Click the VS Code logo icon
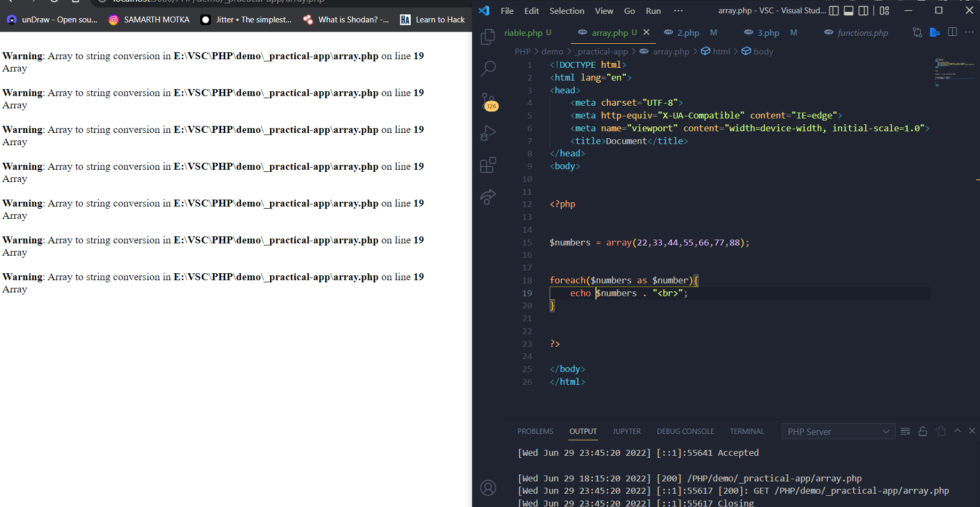 [484, 11]
